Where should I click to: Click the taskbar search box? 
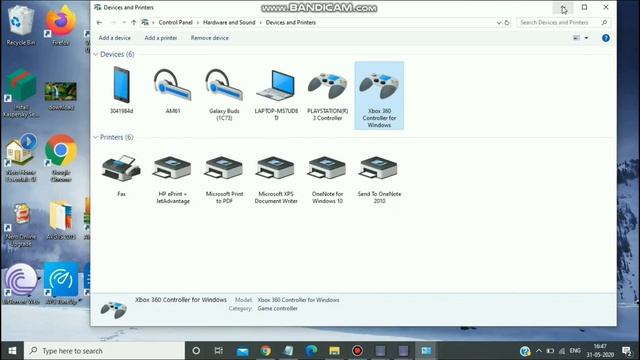click(x=104, y=351)
